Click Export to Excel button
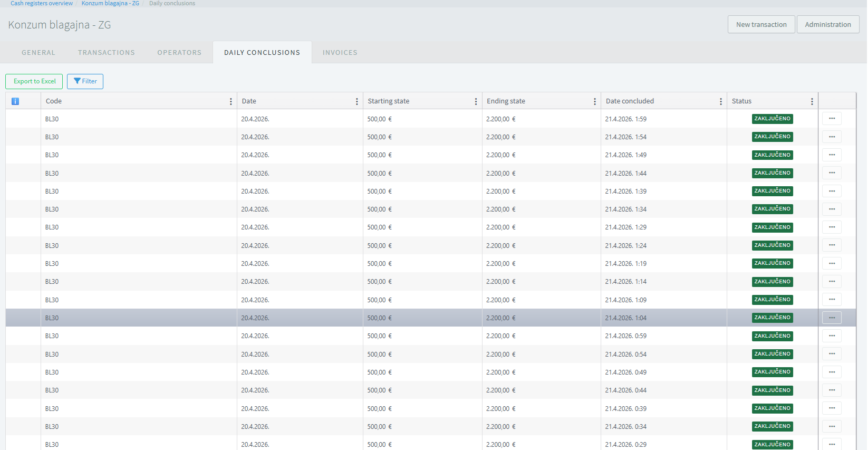This screenshot has width=868, height=450. coord(34,81)
